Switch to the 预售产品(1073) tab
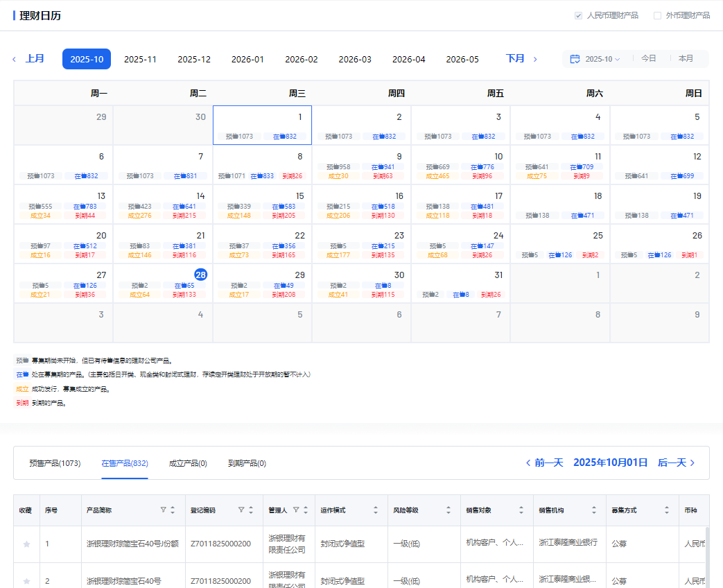This screenshot has height=588, width=723. click(55, 463)
